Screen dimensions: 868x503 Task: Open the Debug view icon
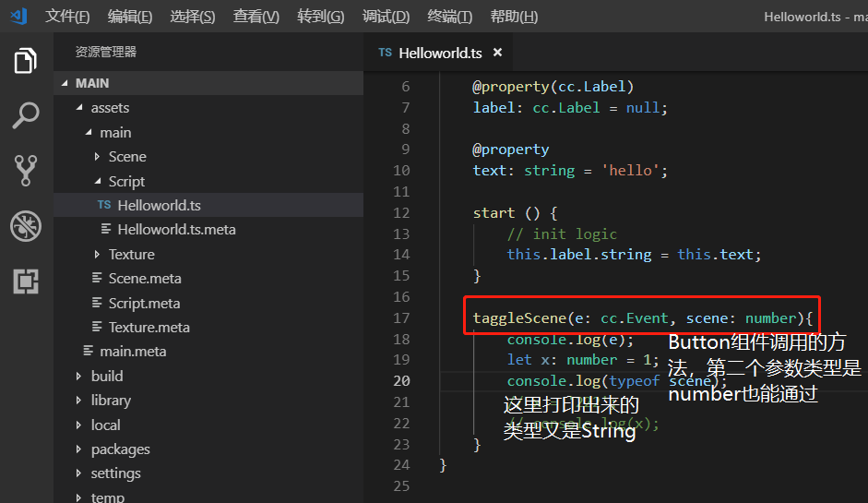[x=26, y=225]
